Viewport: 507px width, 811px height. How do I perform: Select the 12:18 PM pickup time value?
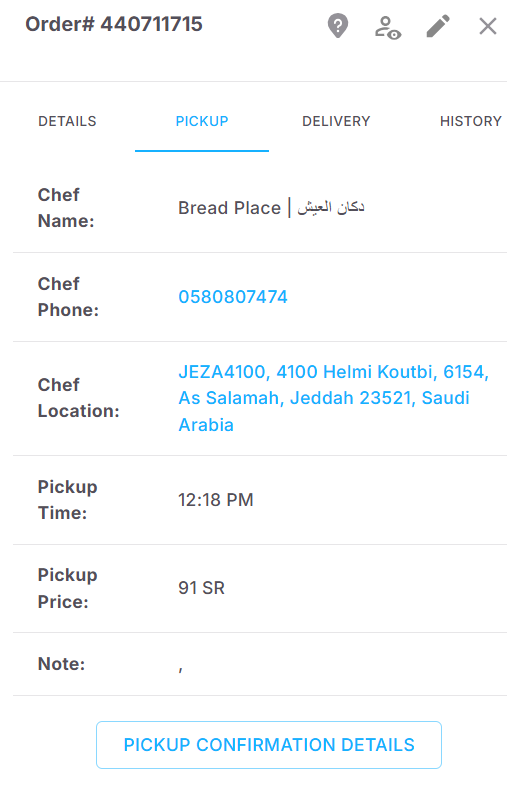click(216, 500)
